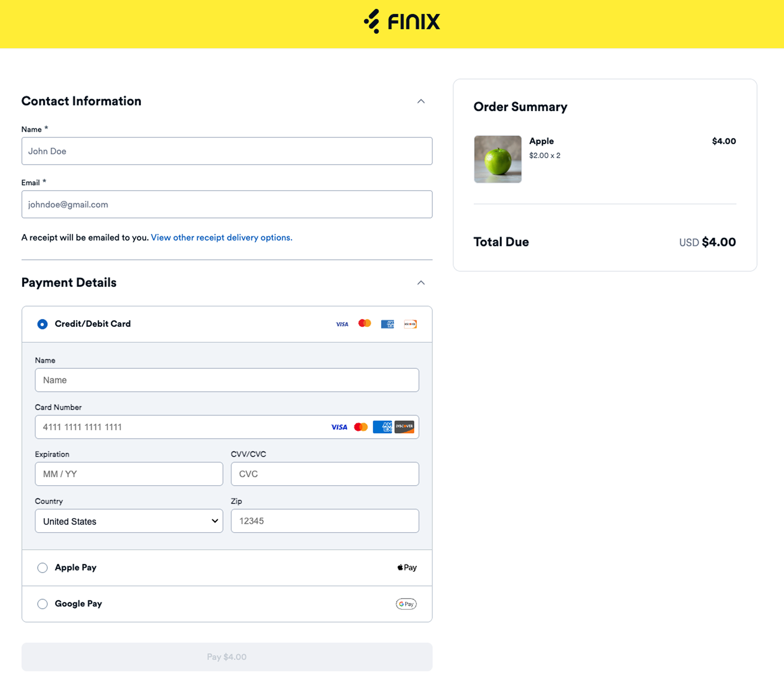
Task: Click the '$2.00 x 2' quantity text
Action: pyautogui.click(x=545, y=155)
